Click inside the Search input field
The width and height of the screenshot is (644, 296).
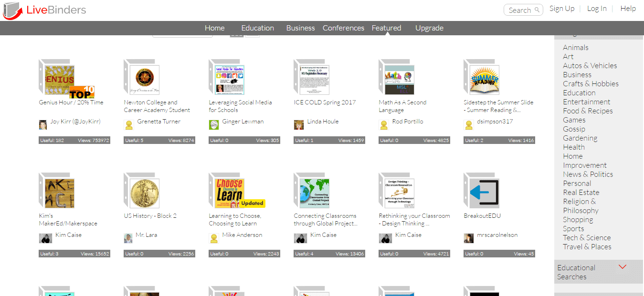click(520, 10)
